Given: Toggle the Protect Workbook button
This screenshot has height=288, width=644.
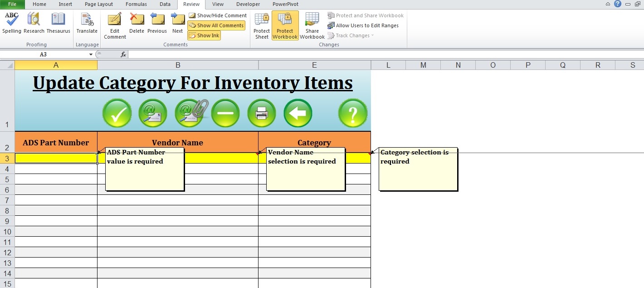Looking at the screenshot, I should [285, 26].
